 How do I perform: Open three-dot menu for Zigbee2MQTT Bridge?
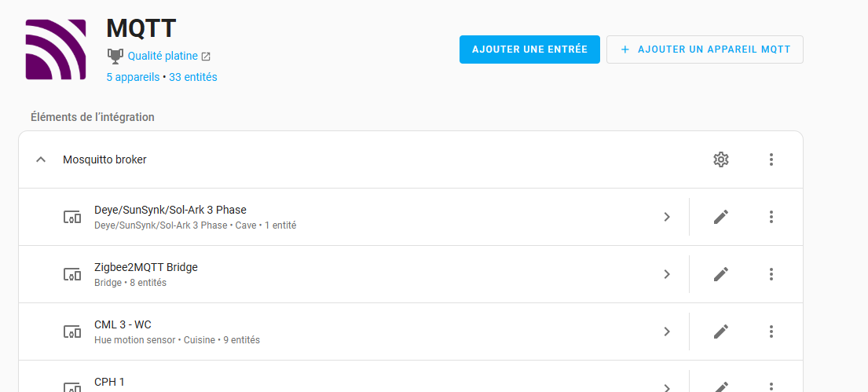(x=771, y=274)
